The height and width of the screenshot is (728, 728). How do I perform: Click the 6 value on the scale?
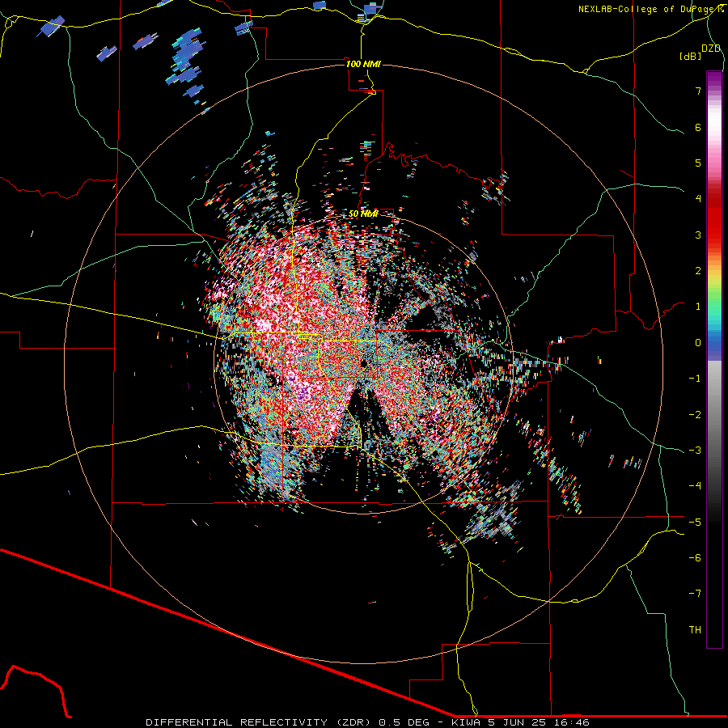coord(698,127)
